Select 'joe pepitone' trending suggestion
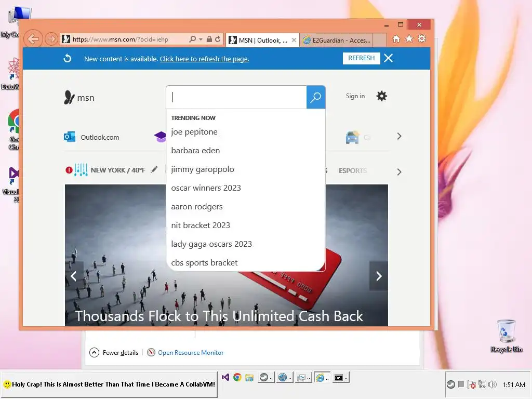 point(194,131)
